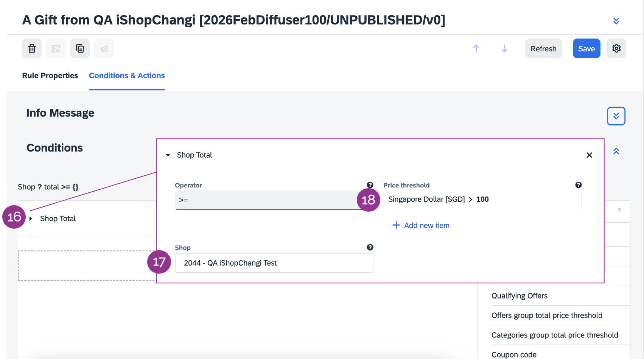The image size is (644, 359).
Task: Collapse the Conditions section
Action: click(616, 151)
